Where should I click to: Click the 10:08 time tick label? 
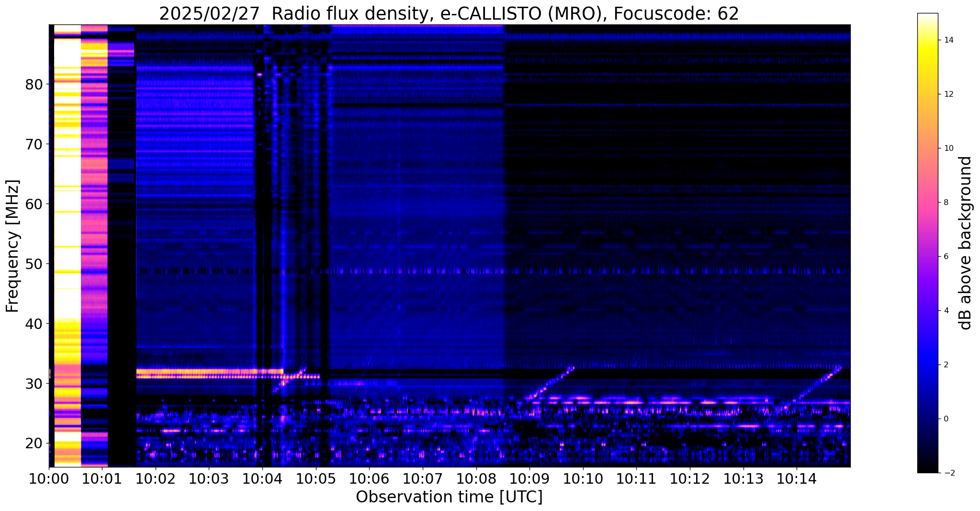tap(476, 479)
